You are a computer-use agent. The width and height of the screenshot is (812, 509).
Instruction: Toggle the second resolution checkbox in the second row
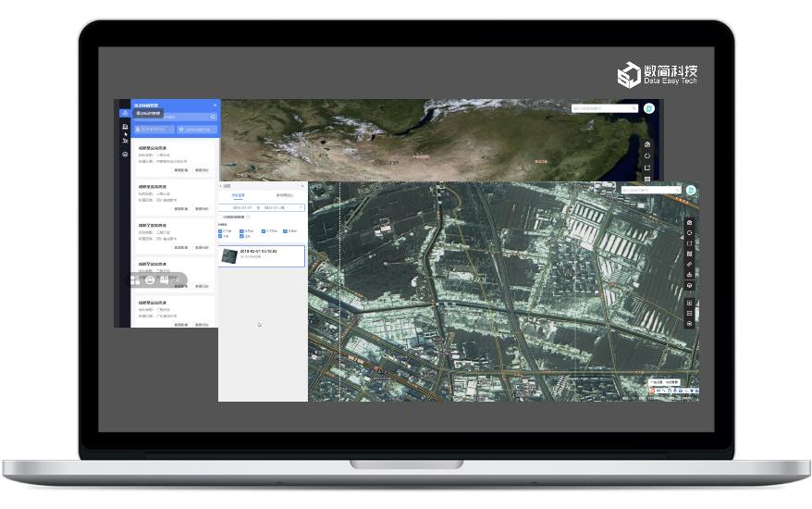coord(241,236)
